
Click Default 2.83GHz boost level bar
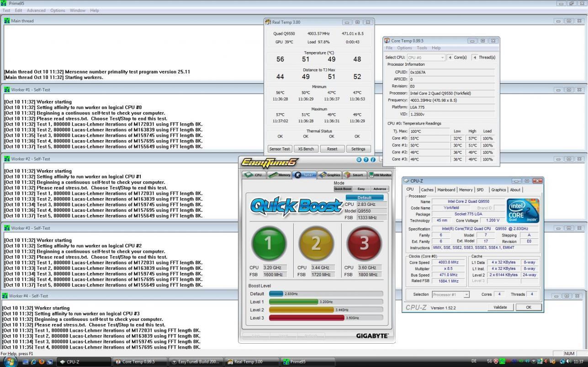(x=326, y=294)
